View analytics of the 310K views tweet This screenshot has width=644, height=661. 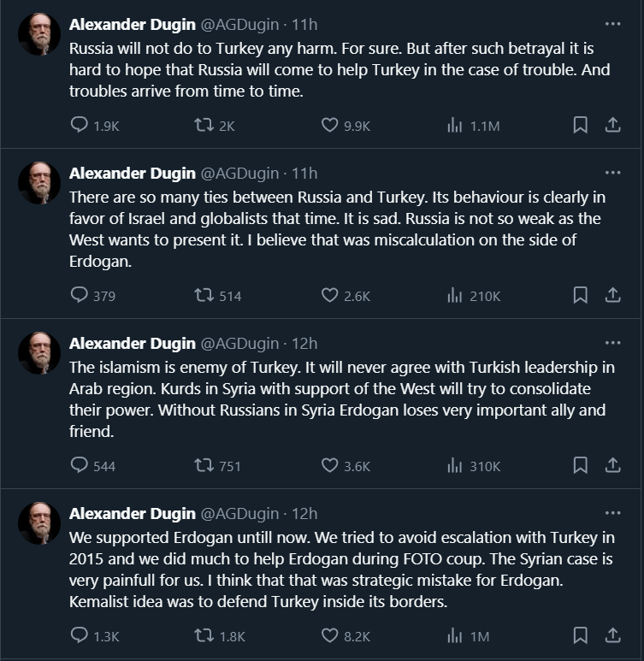(x=455, y=465)
